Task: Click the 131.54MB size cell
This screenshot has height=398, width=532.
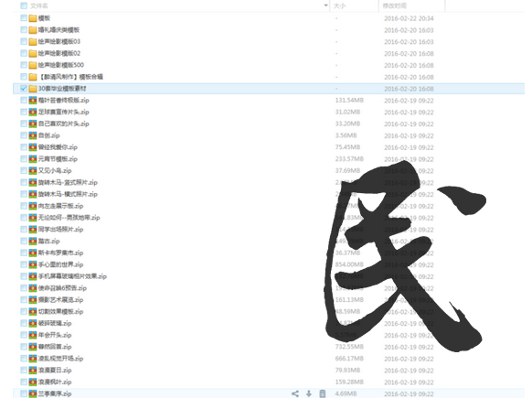Action: (349, 100)
